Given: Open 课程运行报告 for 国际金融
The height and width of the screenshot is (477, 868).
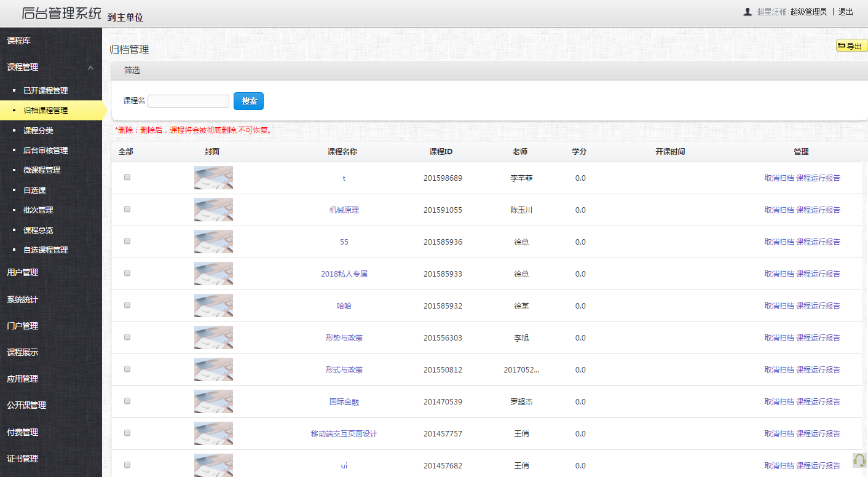Looking at the screenshot, I should (x=818, y=401).
